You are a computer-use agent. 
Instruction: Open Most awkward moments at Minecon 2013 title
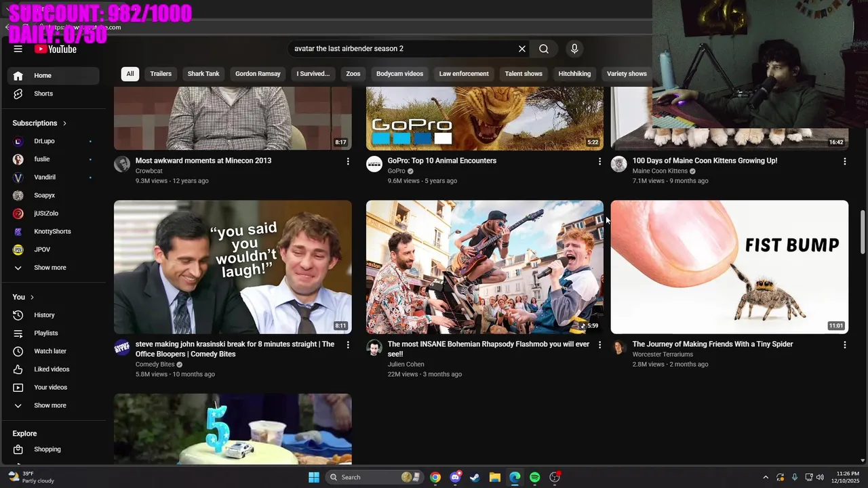pos(203,161)
